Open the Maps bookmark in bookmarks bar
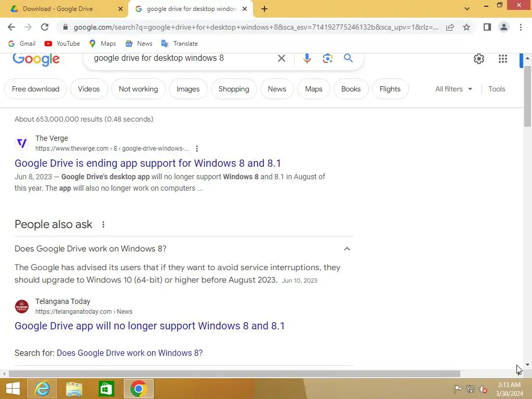Viewport: 532px width, 399px height. click(x=103, y=44)
